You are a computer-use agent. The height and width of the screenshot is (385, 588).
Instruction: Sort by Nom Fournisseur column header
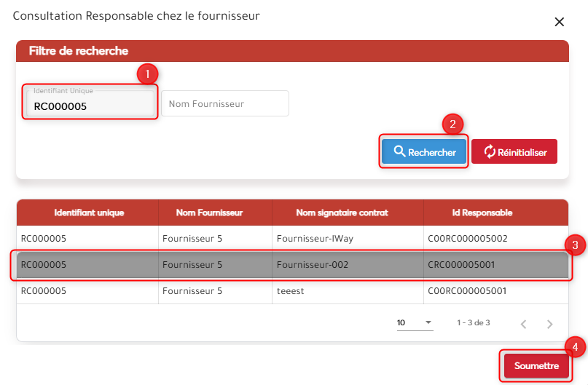(x=209, y=213)
